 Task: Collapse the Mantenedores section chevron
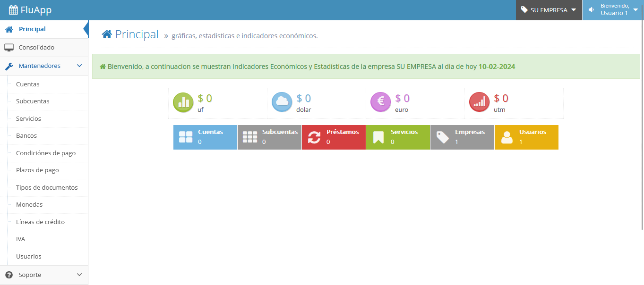point(79,66)
